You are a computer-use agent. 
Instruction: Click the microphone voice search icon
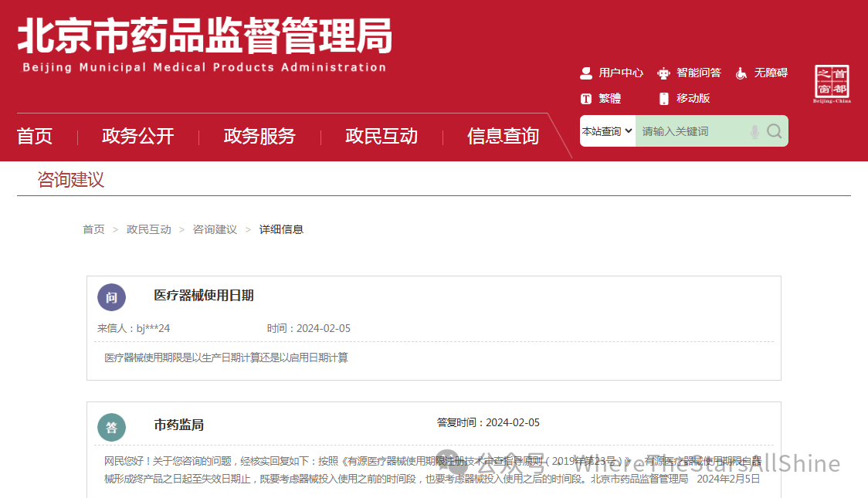click(x=754, y=131)
